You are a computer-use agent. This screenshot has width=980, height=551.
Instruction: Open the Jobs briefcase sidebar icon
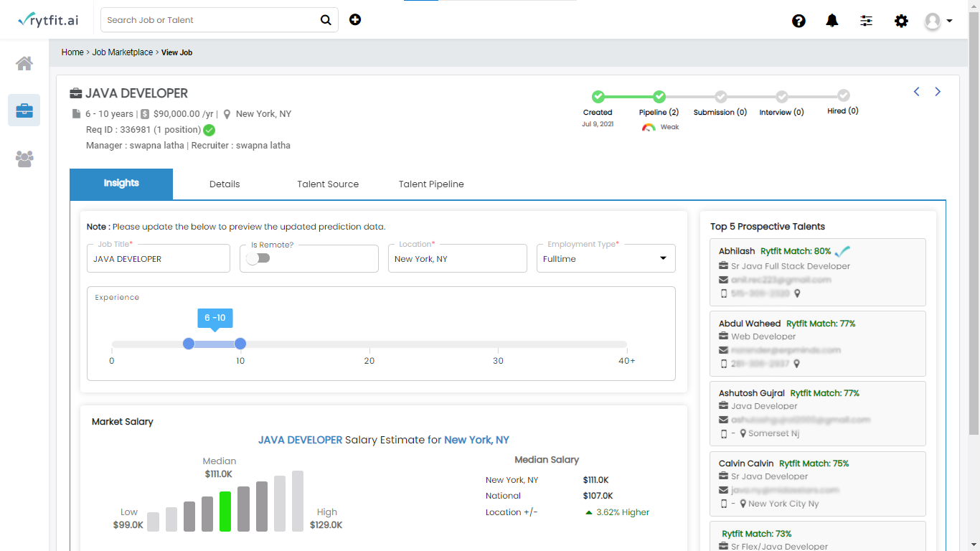tap(24, 110)
